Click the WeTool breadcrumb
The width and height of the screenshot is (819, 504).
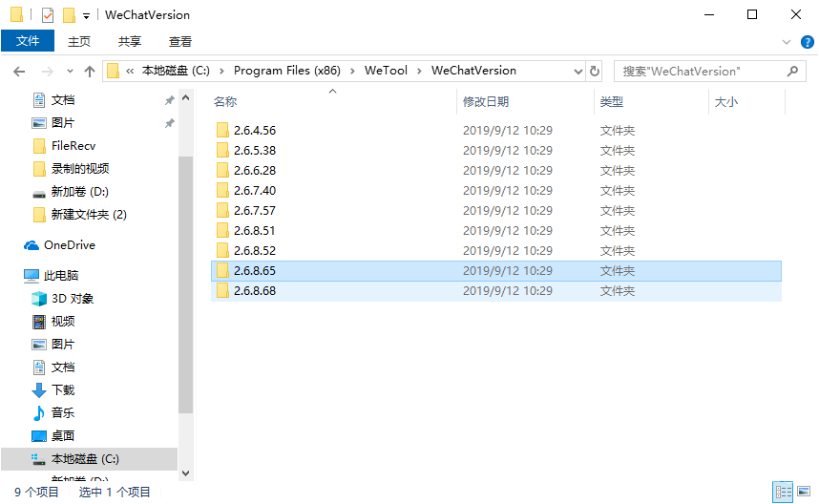pyautogui.click(x=386, y=71)
